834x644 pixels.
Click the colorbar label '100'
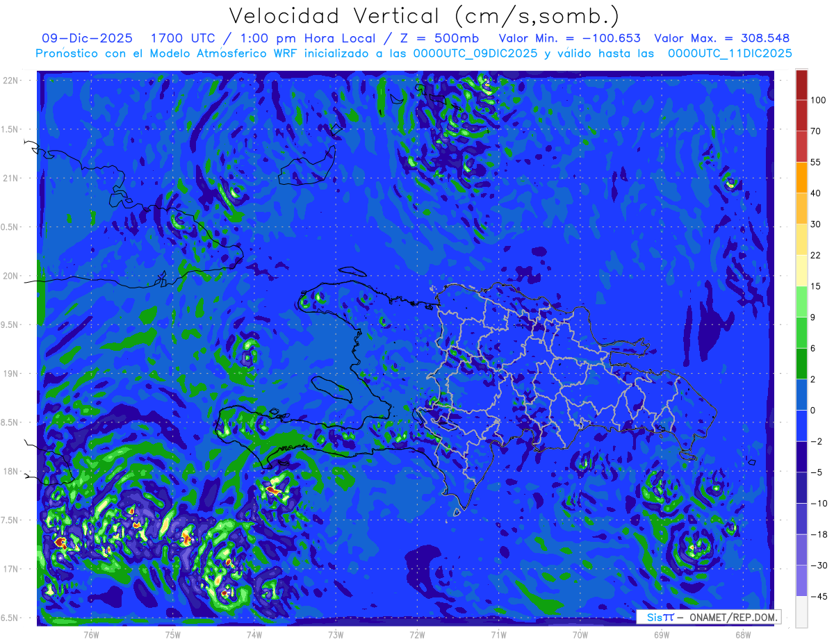tap(818, 100)
